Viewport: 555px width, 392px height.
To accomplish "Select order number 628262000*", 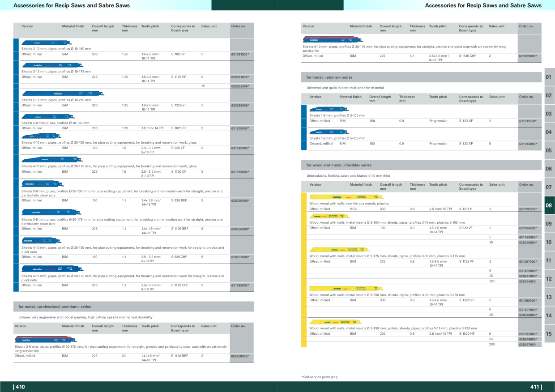I will [x=240, y=86].
